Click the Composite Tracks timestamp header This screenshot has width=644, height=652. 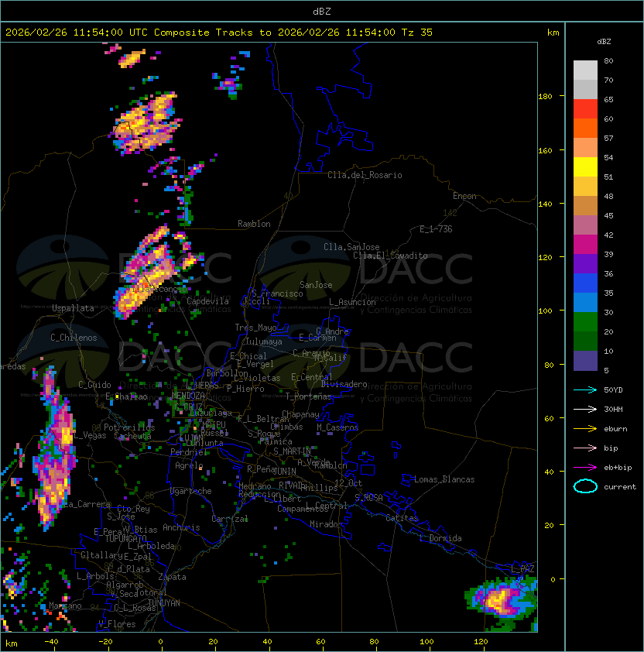click(x=219, y=33)
